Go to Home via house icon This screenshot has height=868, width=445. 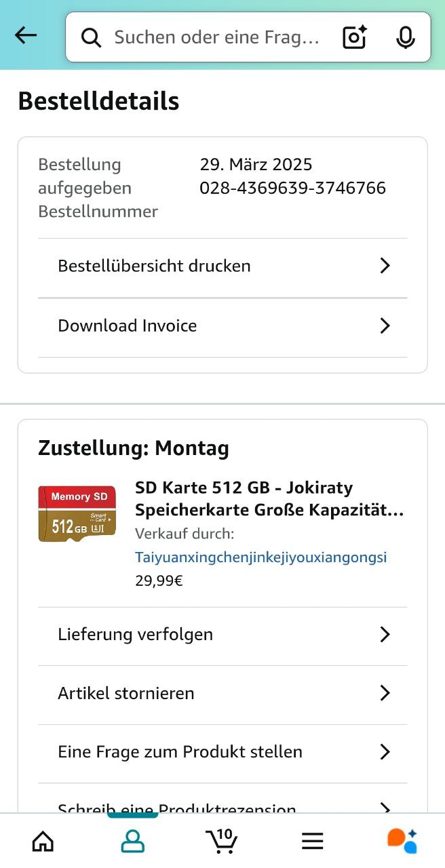pyautogui.click(x=43, y=842)
